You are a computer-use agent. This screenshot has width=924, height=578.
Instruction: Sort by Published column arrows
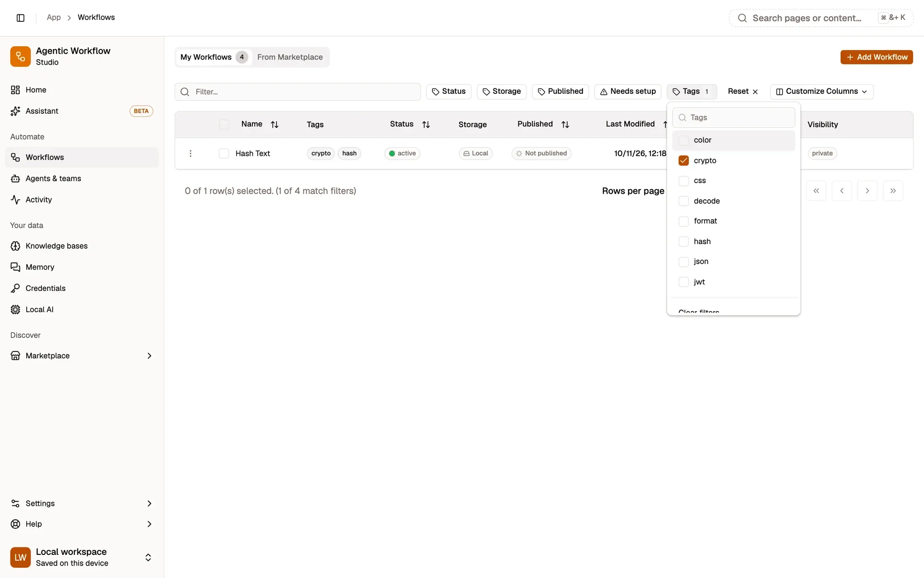tap(565, 124)
